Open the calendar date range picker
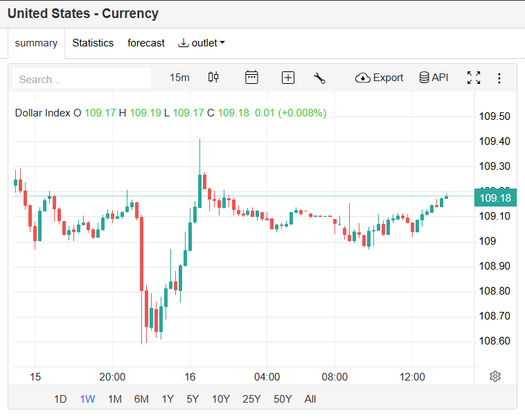The height and width of the screenshot is (420, 525). (251, 78)
